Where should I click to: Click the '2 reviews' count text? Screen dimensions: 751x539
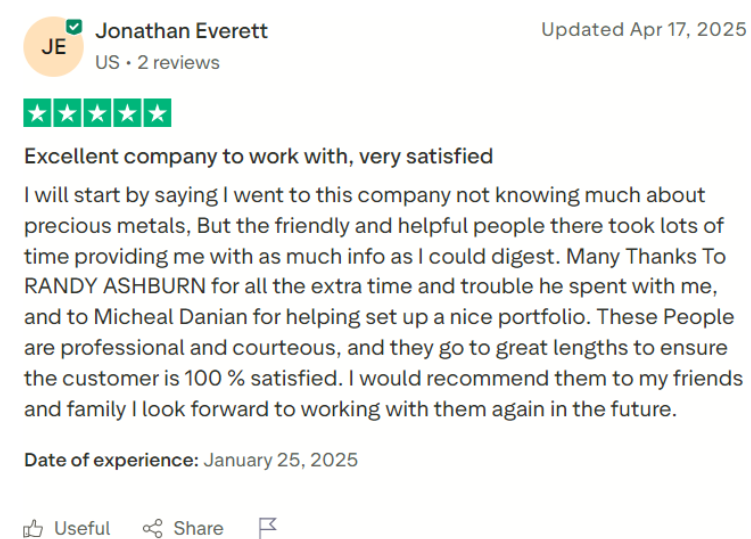178,63
